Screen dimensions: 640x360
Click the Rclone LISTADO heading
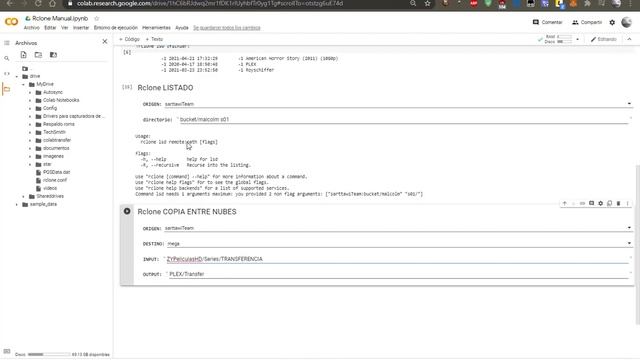(165, 88)
